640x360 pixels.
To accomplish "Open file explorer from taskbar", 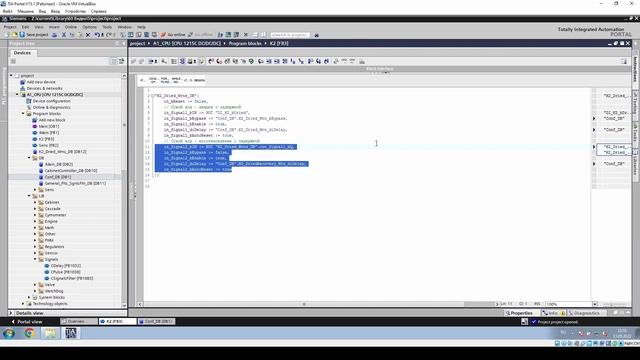I will (50, 333).
